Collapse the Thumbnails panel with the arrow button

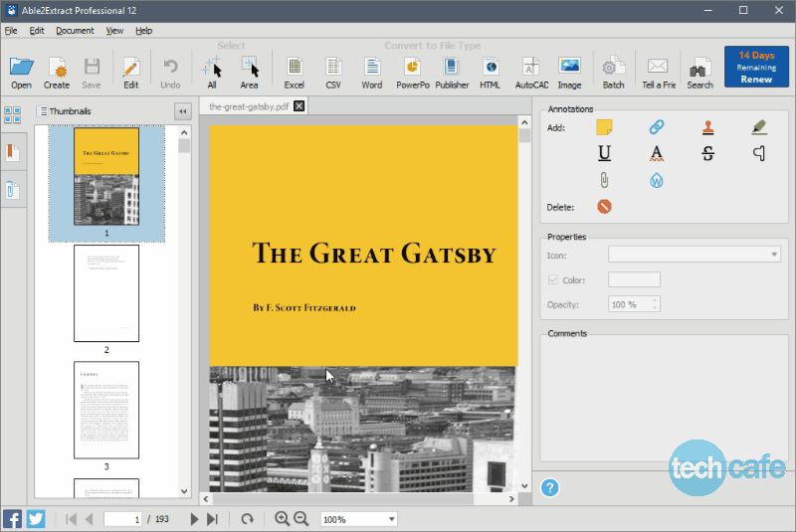coord(183,111)
